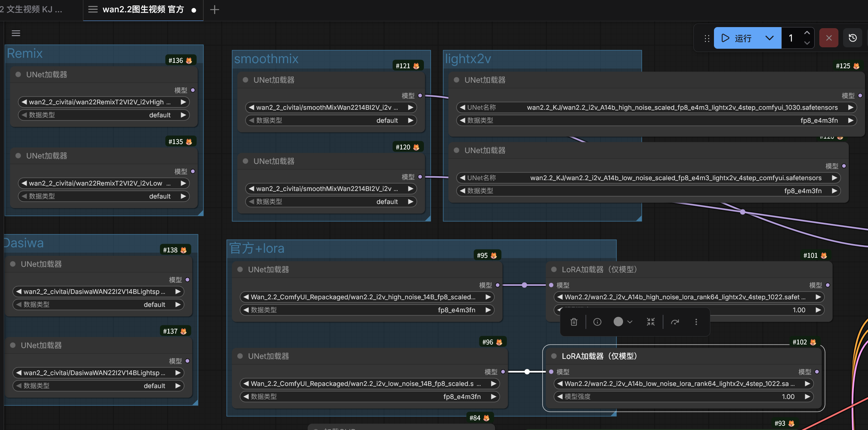Viewport: 868px width, 430px height.
Task: Switch to the 文生视频 KJ workflow tab
Action: tap(32, 9)
